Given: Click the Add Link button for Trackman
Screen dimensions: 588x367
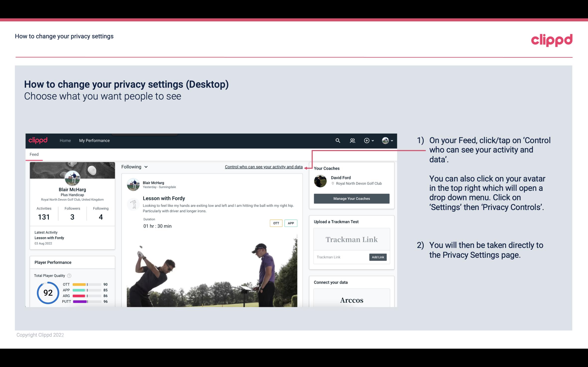Looking at the screenshot, I should (x=377, y=257).
